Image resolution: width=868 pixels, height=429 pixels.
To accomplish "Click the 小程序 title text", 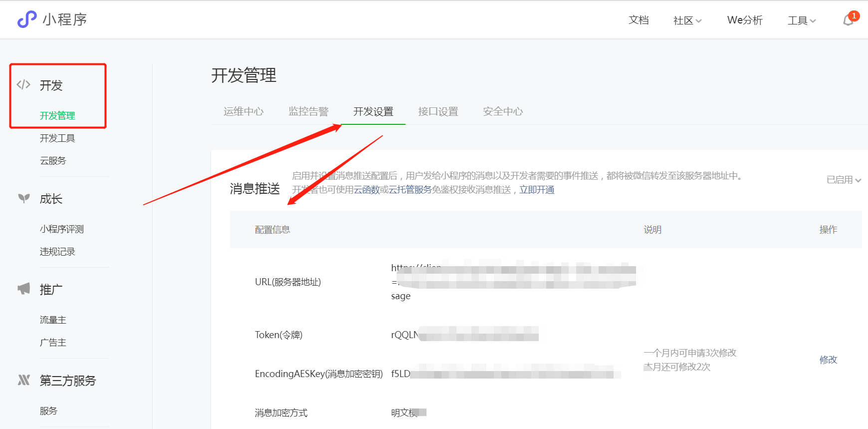I will pos(65,19).
